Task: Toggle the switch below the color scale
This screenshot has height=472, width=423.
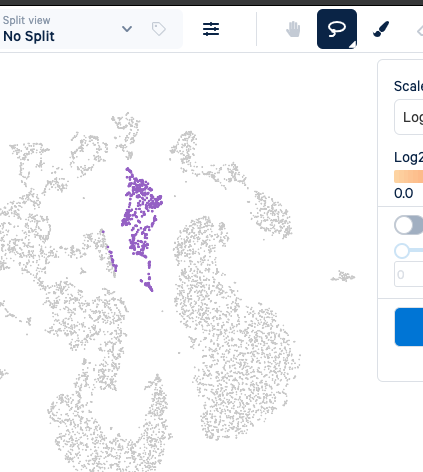Action: [409, 225]
